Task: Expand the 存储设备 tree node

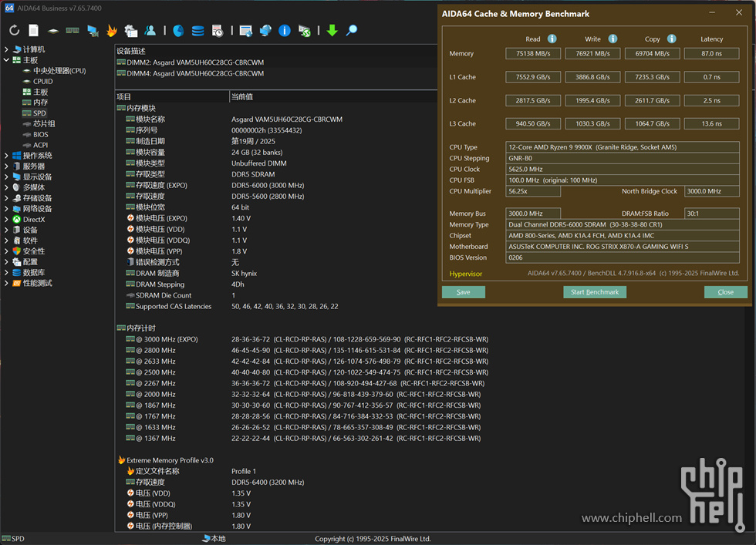Action: click(6, 197)
